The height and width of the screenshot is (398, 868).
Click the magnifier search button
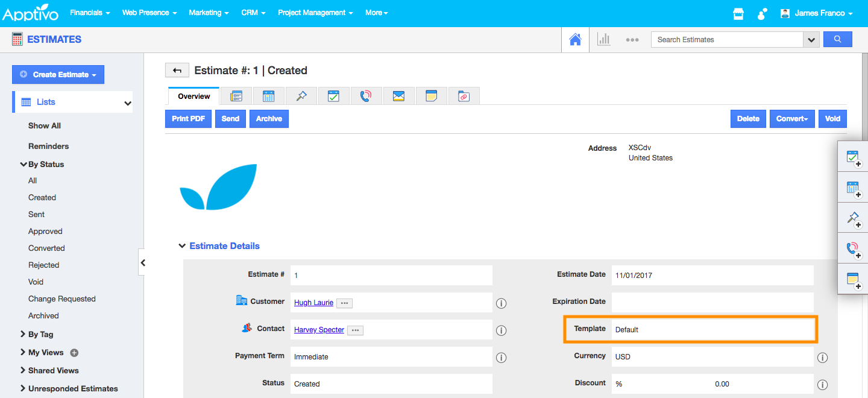[x=837, y=39]
